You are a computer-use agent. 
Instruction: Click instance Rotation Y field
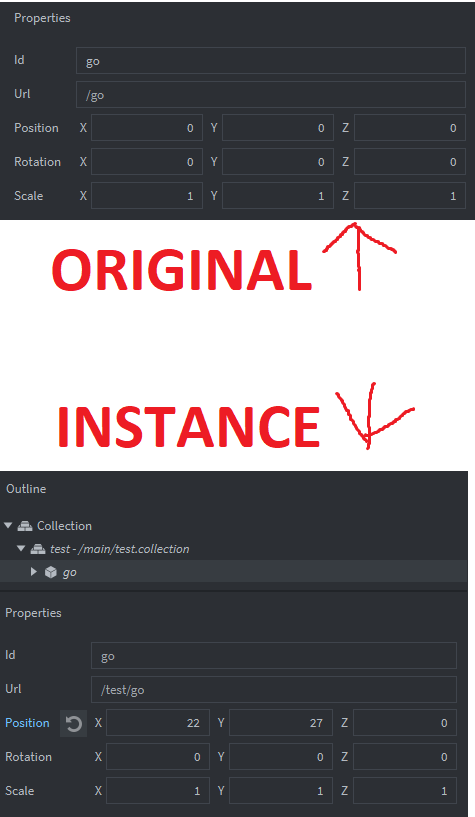[281, 757]
